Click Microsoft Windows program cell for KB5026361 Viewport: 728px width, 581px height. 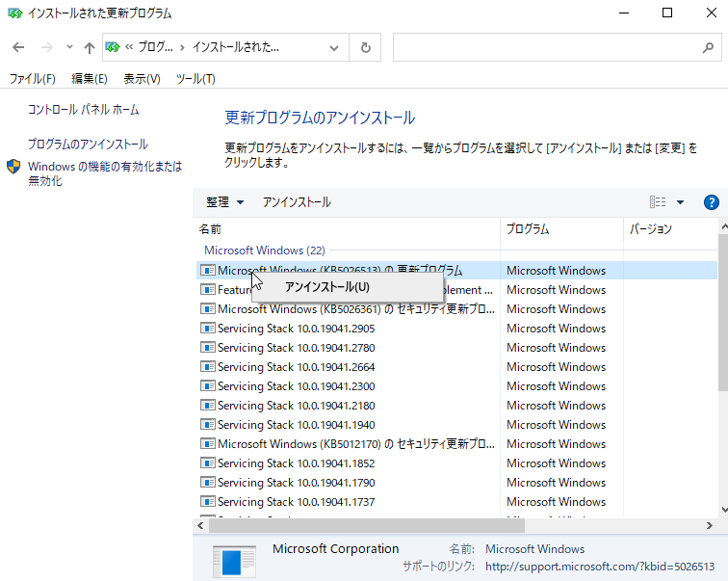coord(557,309)
